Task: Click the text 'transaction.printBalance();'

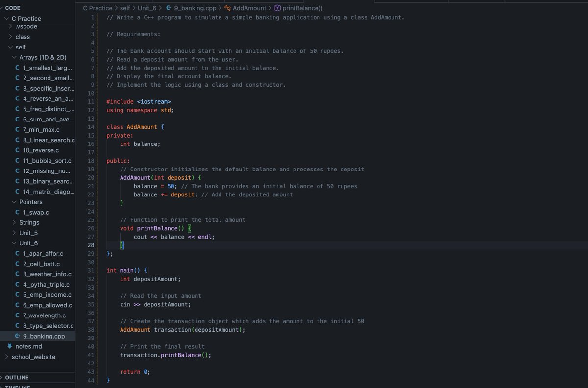Action: click(166, 355)
